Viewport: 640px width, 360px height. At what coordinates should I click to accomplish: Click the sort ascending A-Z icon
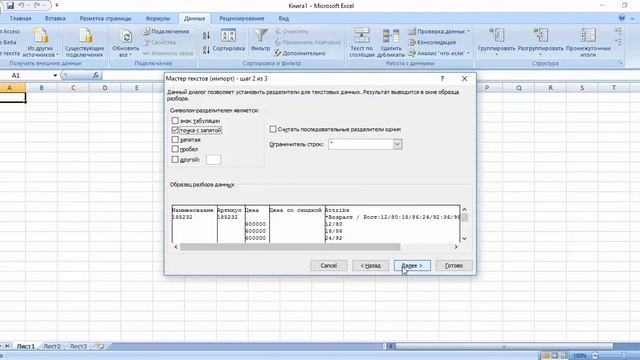coord(206,36)
